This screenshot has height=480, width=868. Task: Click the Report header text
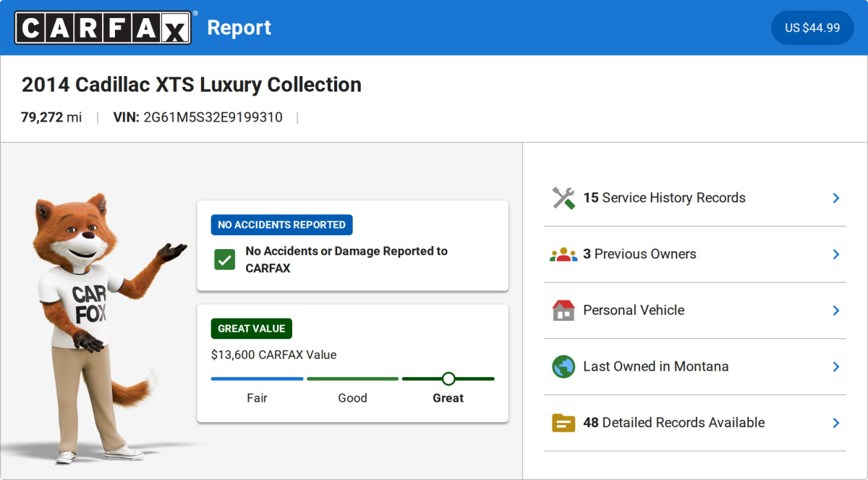pos(239,28)
